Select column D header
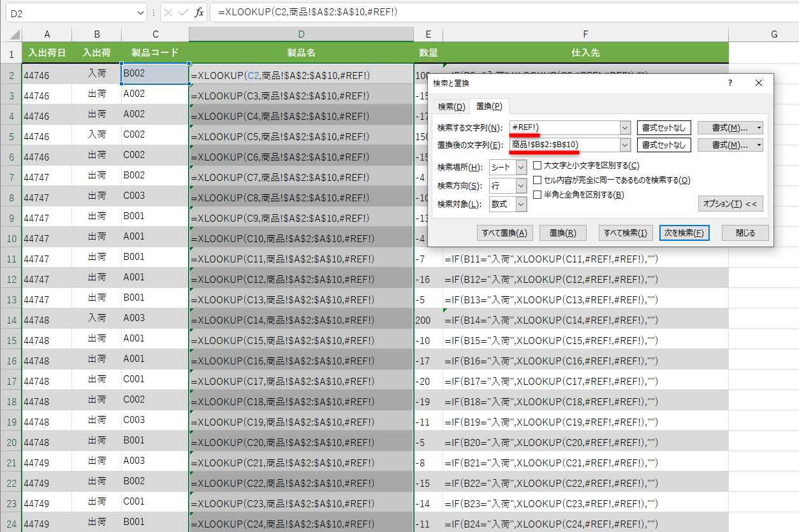Image resolution: width=799 pixels, height=532 pixels. [301, 34]
